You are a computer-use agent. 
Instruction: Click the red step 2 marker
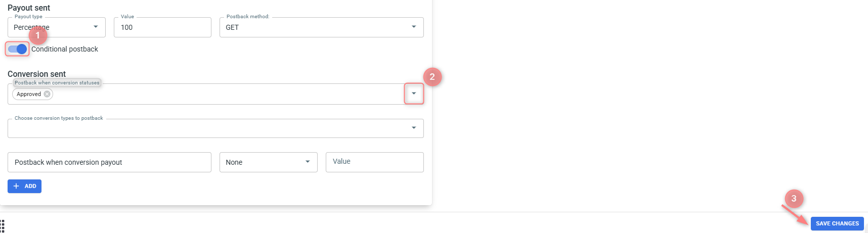coord(432,77)
